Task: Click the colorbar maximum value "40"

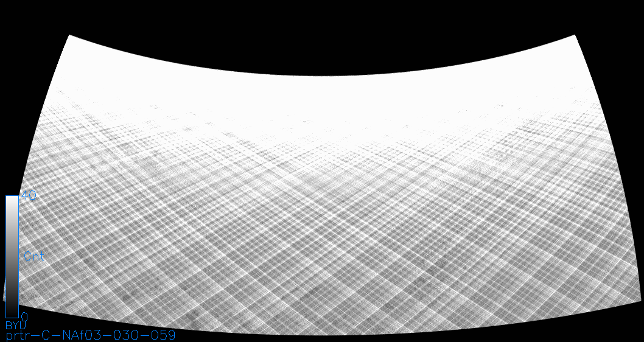Action: pyautogui.click(x=29, y=195)
